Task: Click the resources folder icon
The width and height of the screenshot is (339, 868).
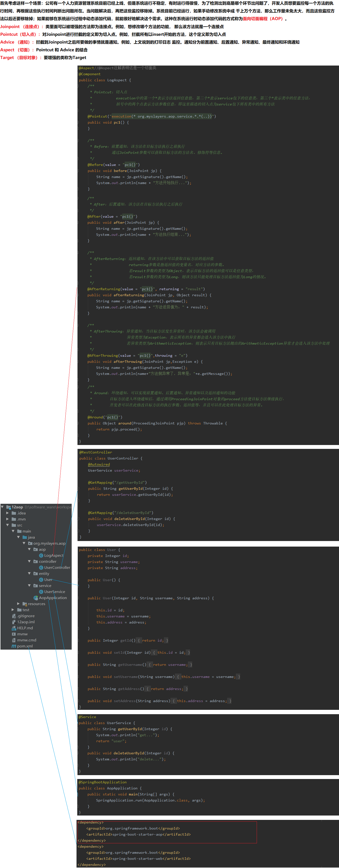Action: pos(25,604)
